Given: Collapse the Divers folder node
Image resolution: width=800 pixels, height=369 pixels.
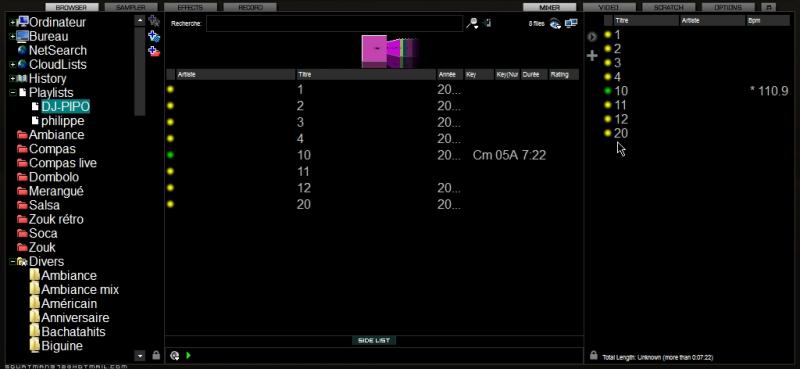Looking at the screenshot, I should pos(12,262).
